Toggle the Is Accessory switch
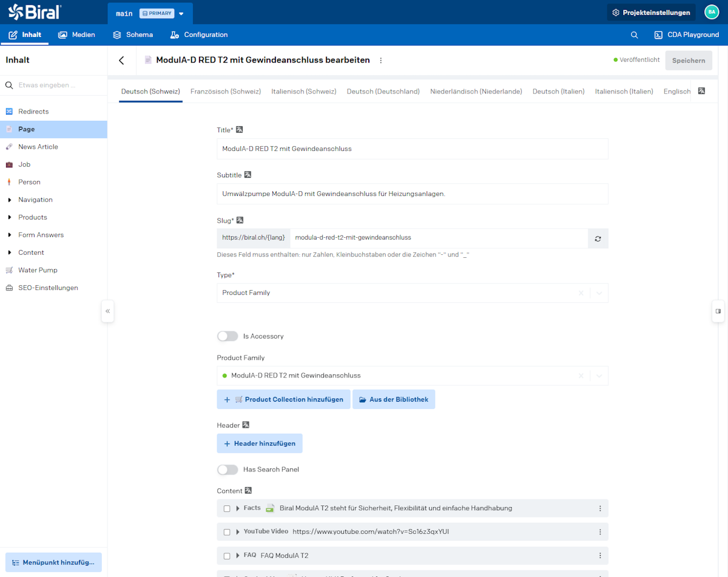Screen dimensions: 728x577 (x=227, y=336)
